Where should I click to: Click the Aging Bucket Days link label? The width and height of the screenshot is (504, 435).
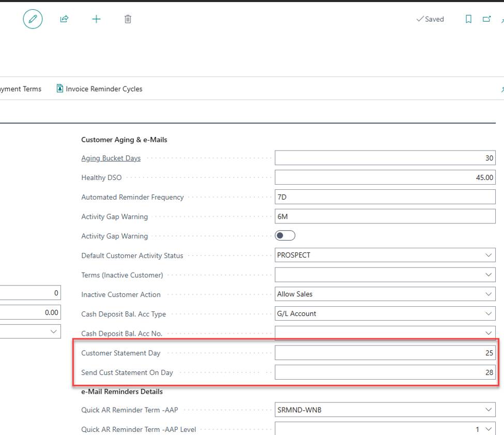[x=111, y=158]
